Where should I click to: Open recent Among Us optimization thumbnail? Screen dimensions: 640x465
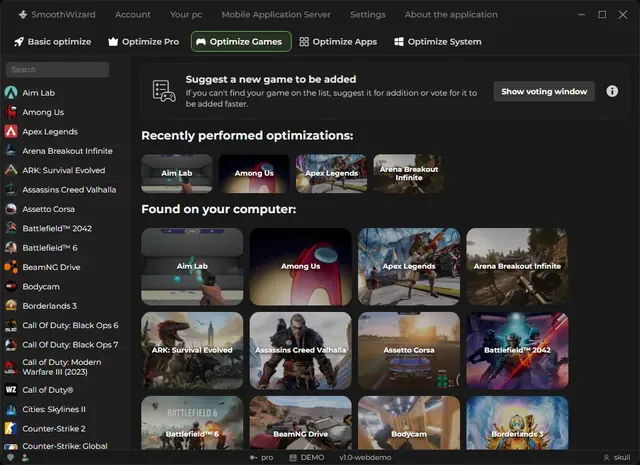click(254, 174)
